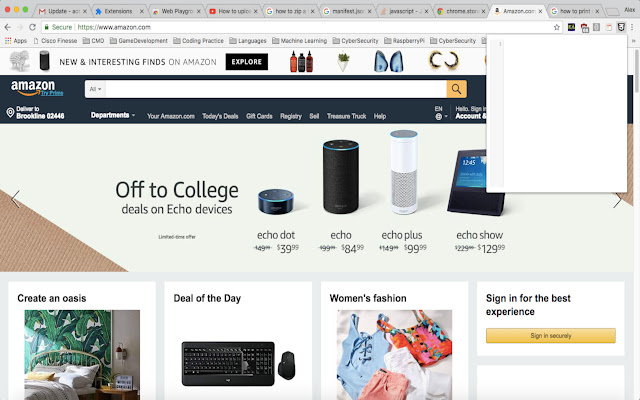Click the Sign in securely button

[x=551, y=336]
